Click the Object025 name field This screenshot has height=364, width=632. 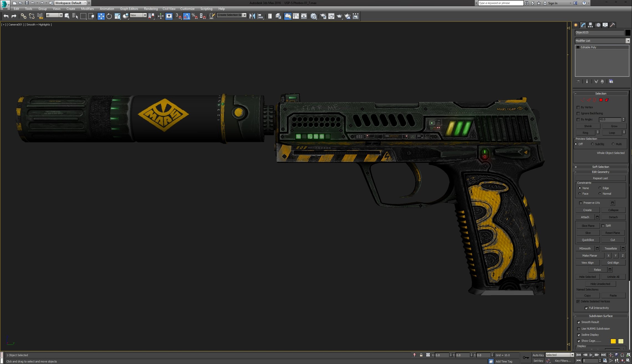(599, 33)
